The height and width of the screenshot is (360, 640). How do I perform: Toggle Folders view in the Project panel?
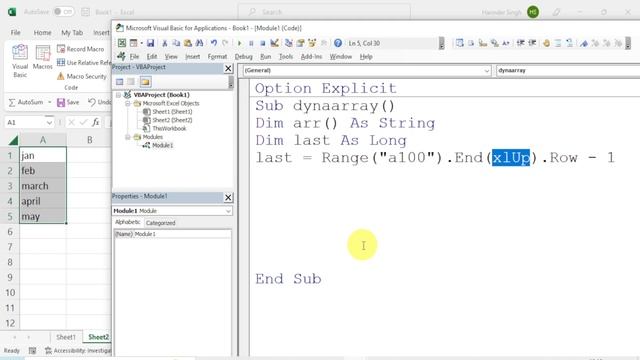[145, 82]
